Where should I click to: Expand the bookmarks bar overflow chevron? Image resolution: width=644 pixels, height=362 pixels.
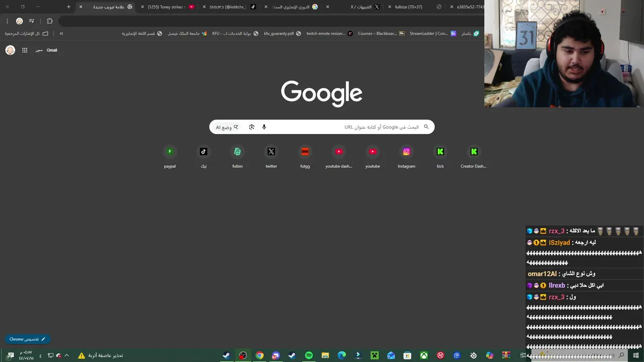pyautogui.click(x=61, y=34)
